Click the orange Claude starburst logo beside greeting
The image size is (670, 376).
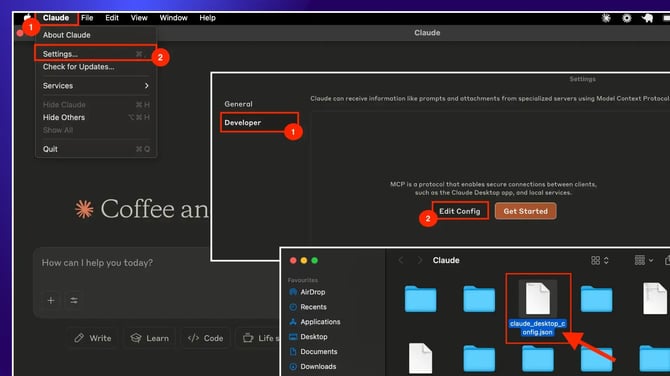click(x=84, y=209)
